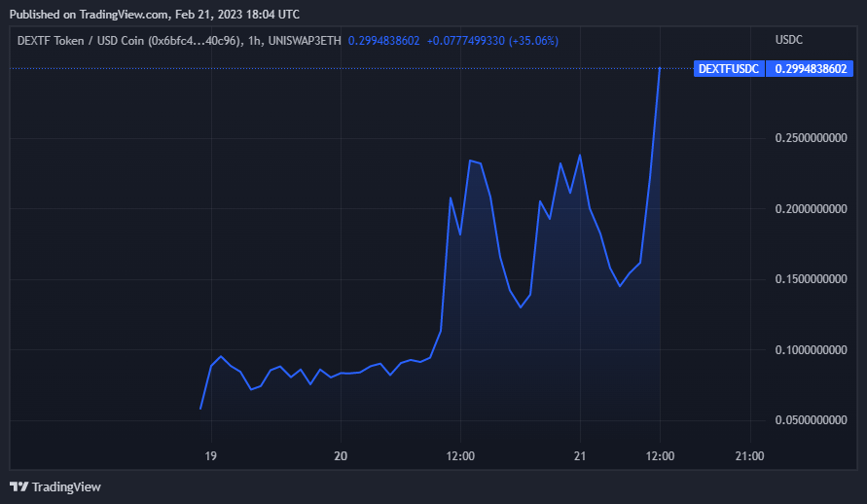Select the 20 date on time axis
This screenshot has height=504, width=867.
pyautogui.click(x=340, y=455)
